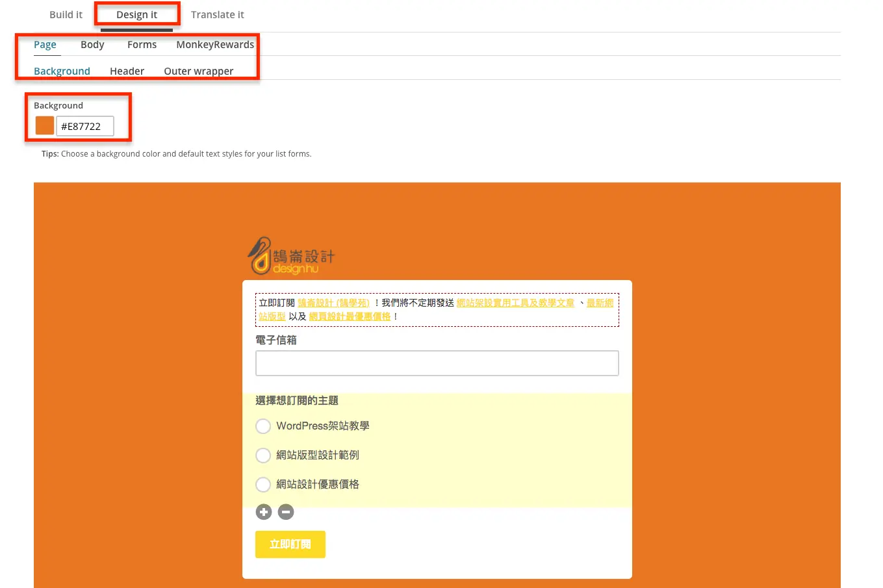The width and height of the screenshot is (883, 588).
Task: Select the Background sub-tab
Action: 62,71
